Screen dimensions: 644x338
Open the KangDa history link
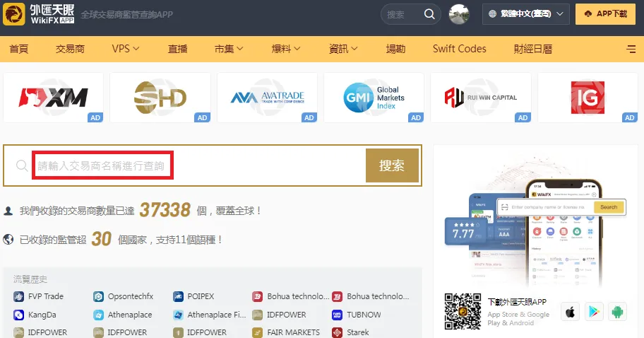point(42,315)
